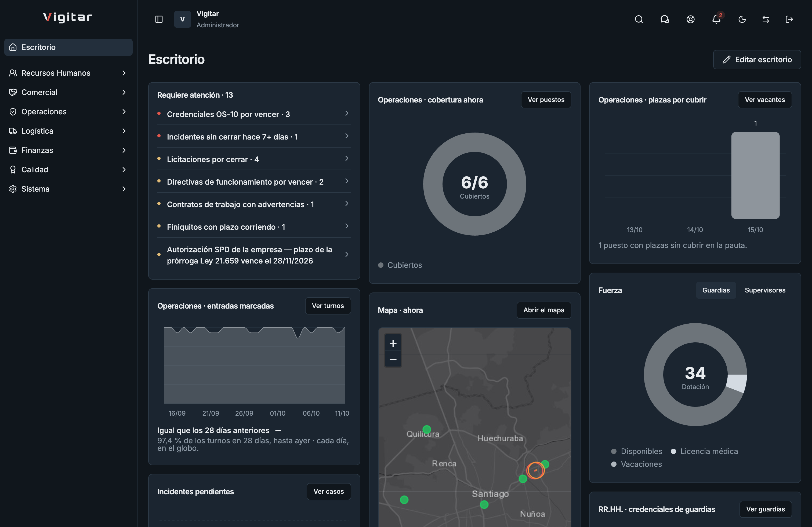Viewport: 812px width, 527px height.
Task: Open the notifications bell
Action: tap(716, 19)
